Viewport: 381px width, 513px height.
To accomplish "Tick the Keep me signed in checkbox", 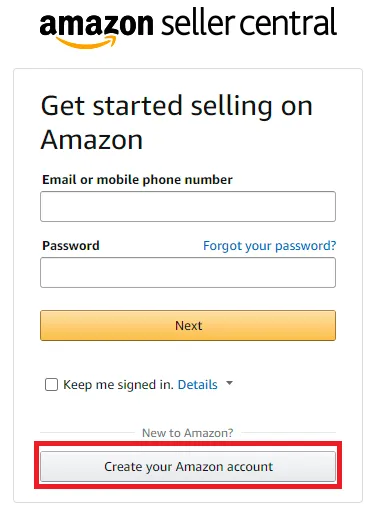I will 51,384.
